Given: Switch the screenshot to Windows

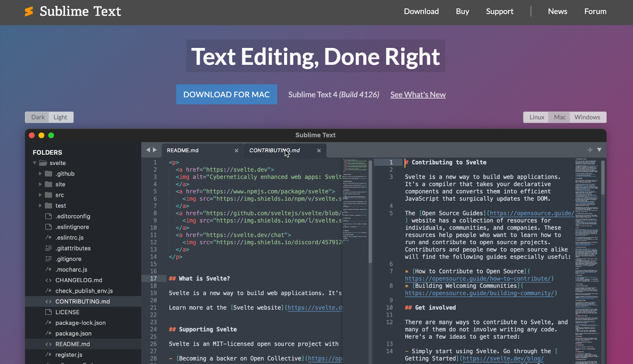Looking at the screenshot, I should [588, 117].
